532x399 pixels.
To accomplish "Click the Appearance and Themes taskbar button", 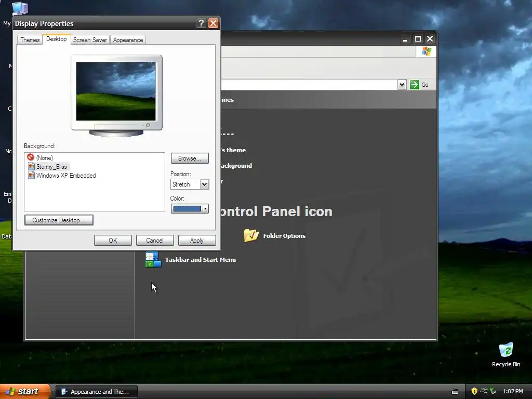I will [x=97, y=392].
